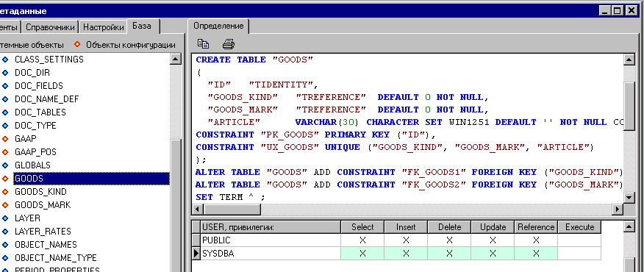Toggle Update privilege for SYSDBA
The width and height of the screenshot is (644, 272).
[x=493, y=254]
